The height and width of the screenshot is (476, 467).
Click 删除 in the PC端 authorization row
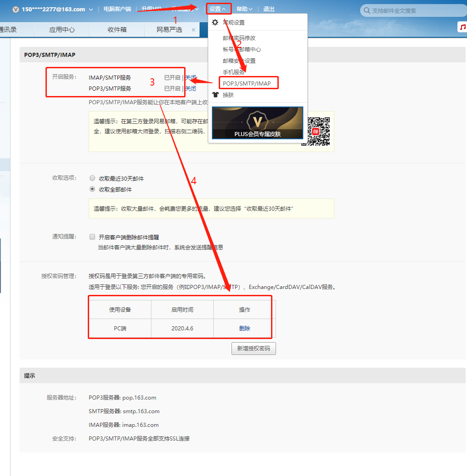244,328
